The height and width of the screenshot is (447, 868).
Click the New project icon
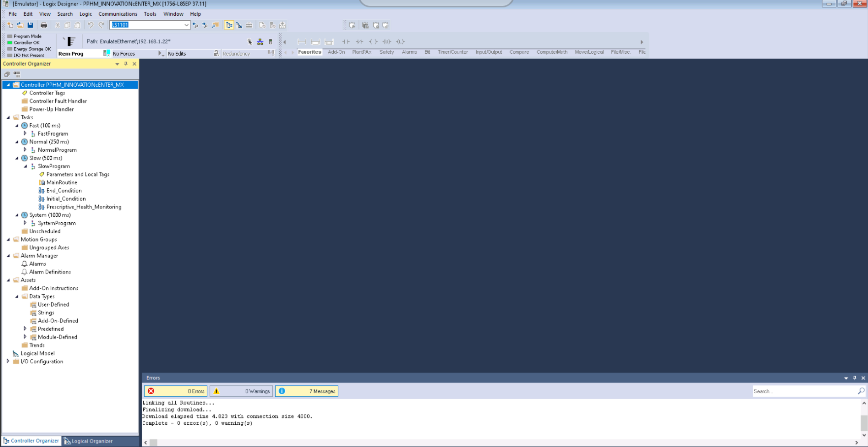(x=11, y=25)
